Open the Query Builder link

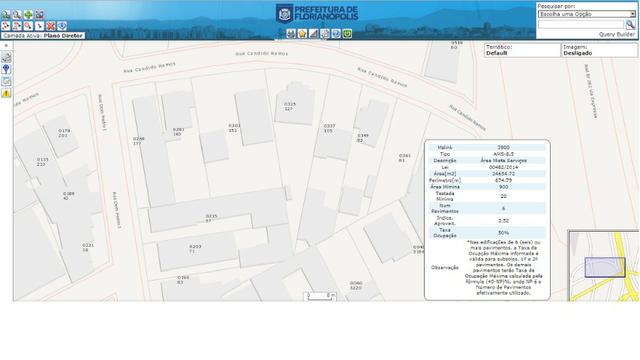point(616,35)
